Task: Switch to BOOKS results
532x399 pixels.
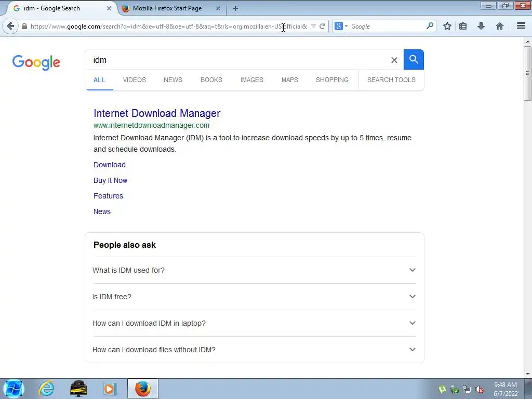Action: coord(211,79)
